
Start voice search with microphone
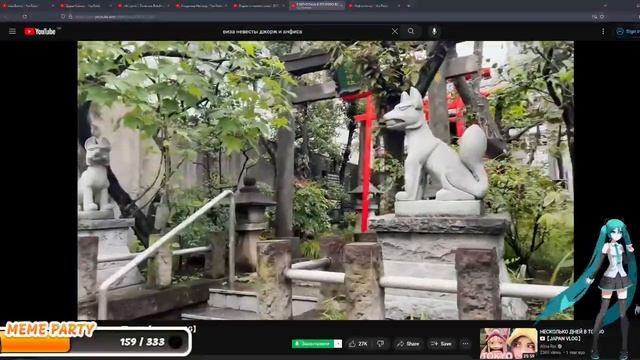coord(434,31)
